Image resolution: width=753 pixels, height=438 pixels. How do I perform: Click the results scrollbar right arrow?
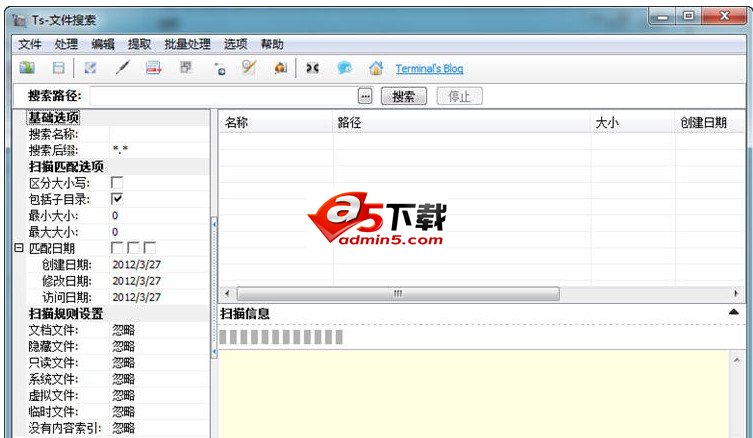click(x=736, y=293)
